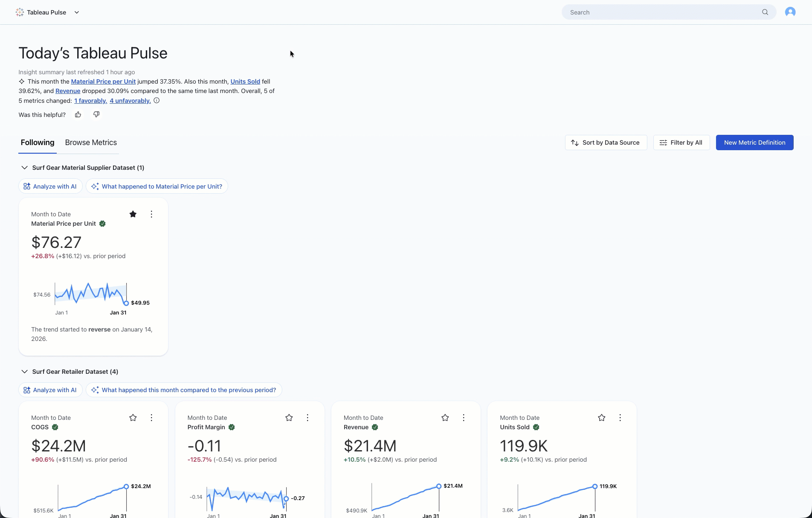The height and width of the screenshot is (518, 812).
Task: Click the New Metric Definition button
Action: pos(754,143)
